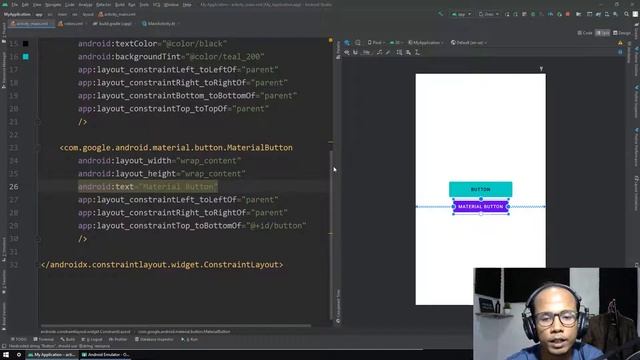Click the fold marker beside line 30

point(38,239)
